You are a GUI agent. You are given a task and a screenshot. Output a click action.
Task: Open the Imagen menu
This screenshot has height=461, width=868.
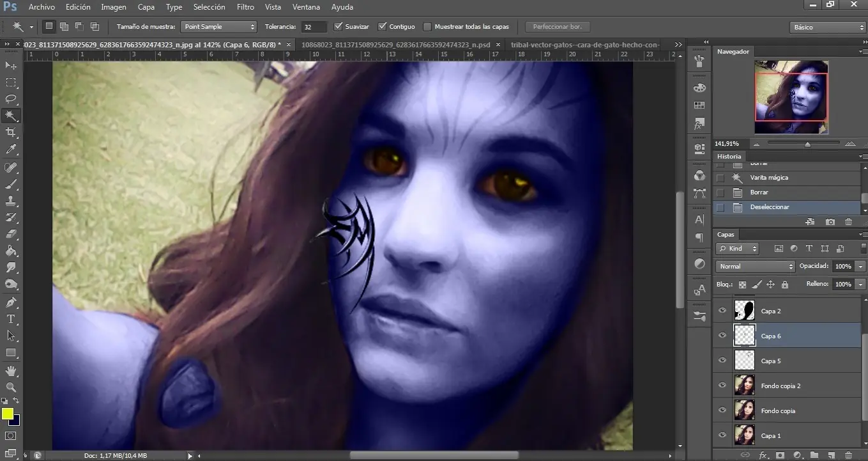coord(114,7)
